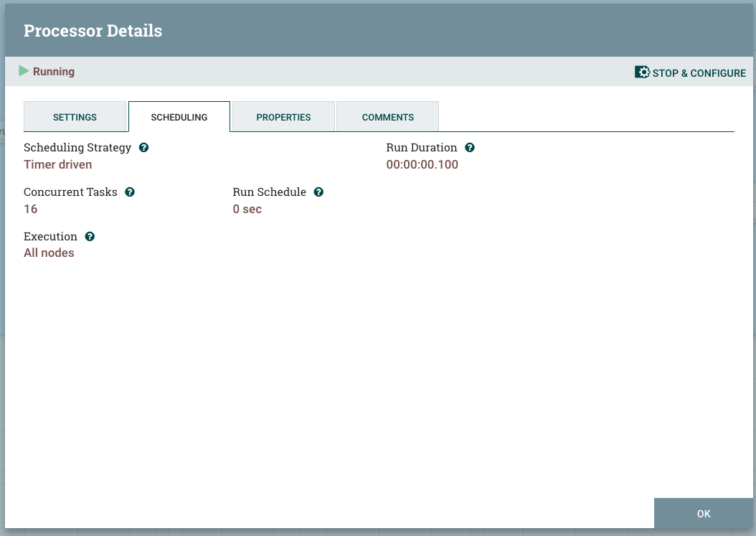Click the concurrent tasks value 16
756x536 pixels.
[x=30, y=209]
